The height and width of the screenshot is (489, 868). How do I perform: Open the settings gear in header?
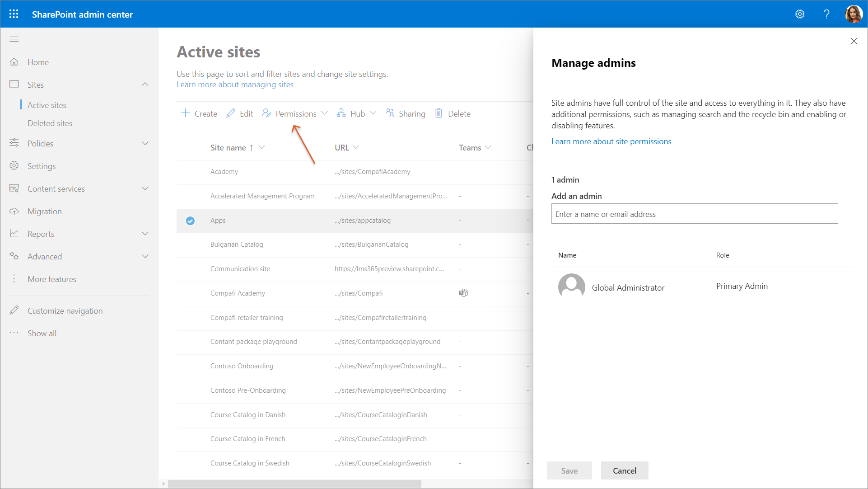click(800, 14)
